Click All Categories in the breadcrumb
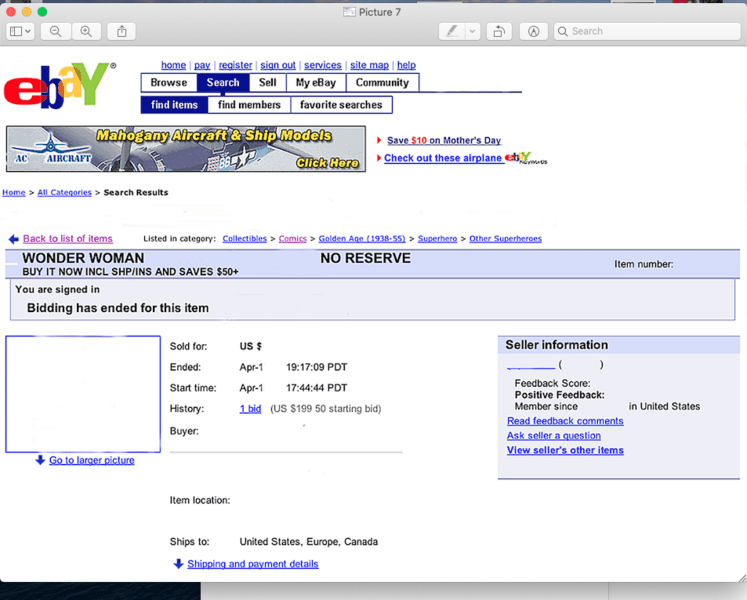This screenshot has height=600, width=747. (64, 193)
